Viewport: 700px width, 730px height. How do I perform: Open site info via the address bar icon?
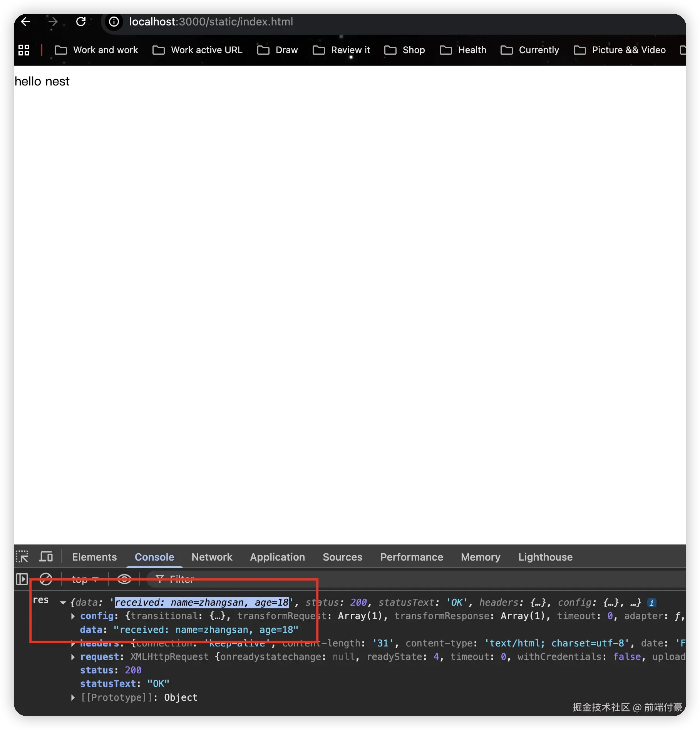pos(113,22)
